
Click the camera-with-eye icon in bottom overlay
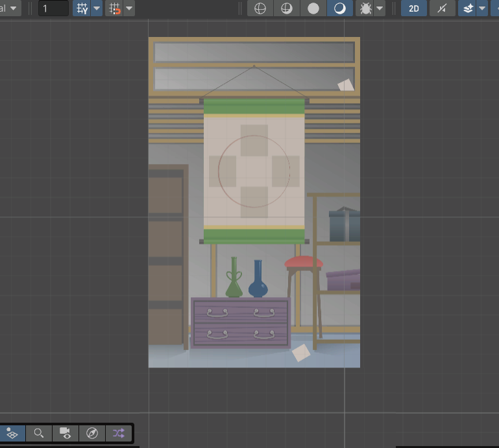(65, 433)
